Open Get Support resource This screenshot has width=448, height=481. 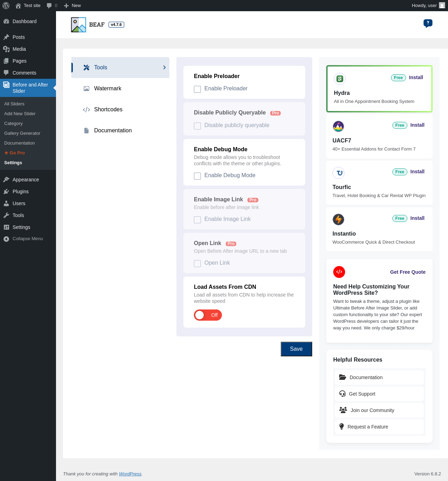pos(379,394)
